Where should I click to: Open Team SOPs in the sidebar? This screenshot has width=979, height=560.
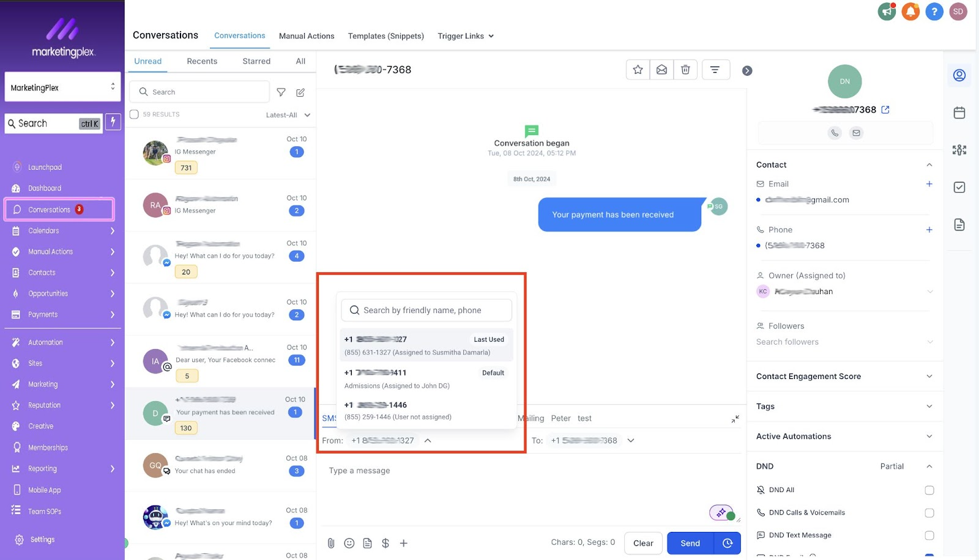point(45,512)
